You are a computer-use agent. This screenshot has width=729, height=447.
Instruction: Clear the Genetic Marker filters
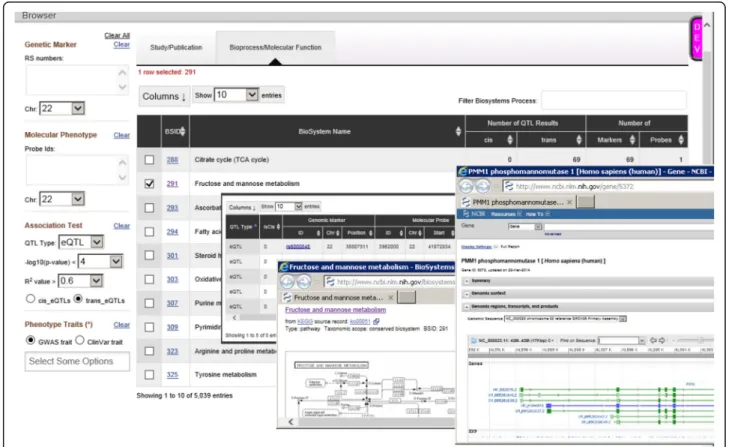(121, 45)
